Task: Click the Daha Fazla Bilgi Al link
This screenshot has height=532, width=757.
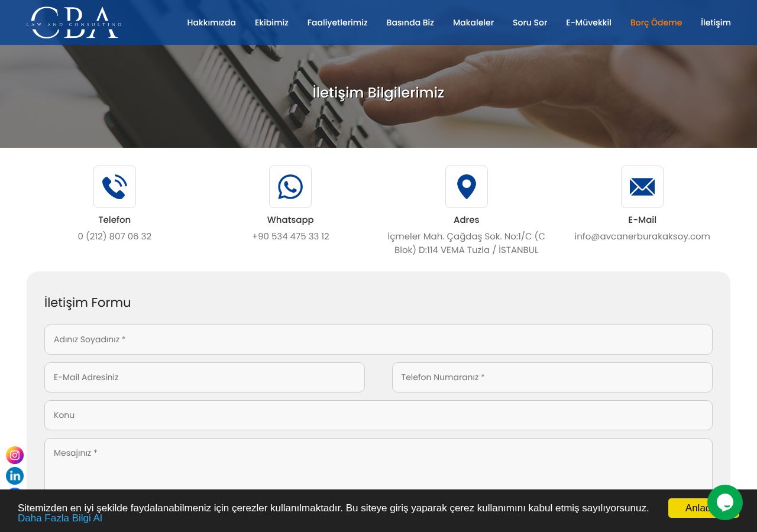Action: (x=60, y=518)
